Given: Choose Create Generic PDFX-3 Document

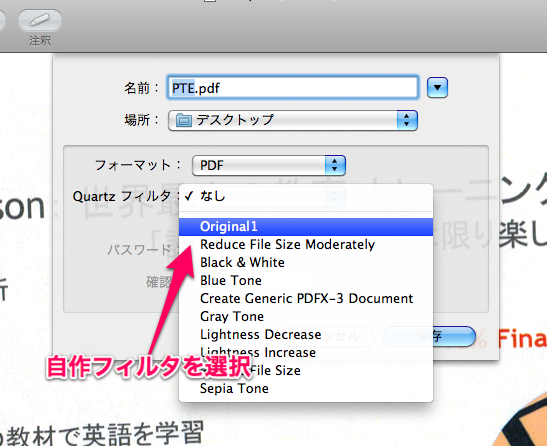Looking at the screenshot, I should pyautogui.click(x=306, y=298).
